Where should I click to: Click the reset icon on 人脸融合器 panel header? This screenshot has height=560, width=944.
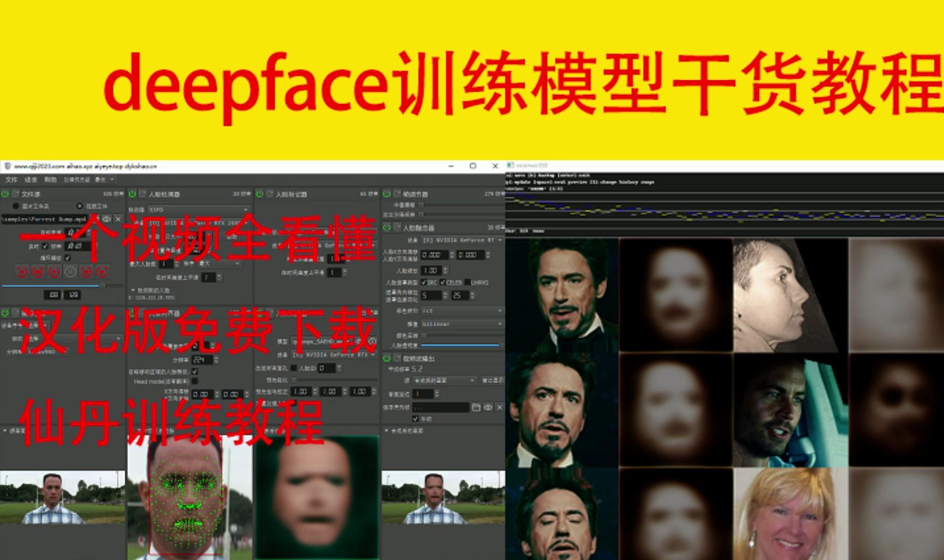click(x=396, y=227)
